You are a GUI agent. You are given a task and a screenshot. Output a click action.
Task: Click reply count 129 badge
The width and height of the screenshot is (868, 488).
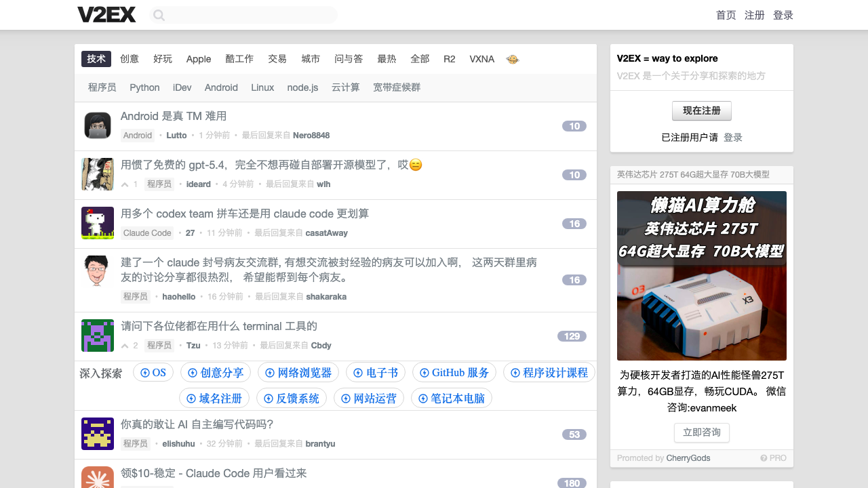(x=572, y=336)
